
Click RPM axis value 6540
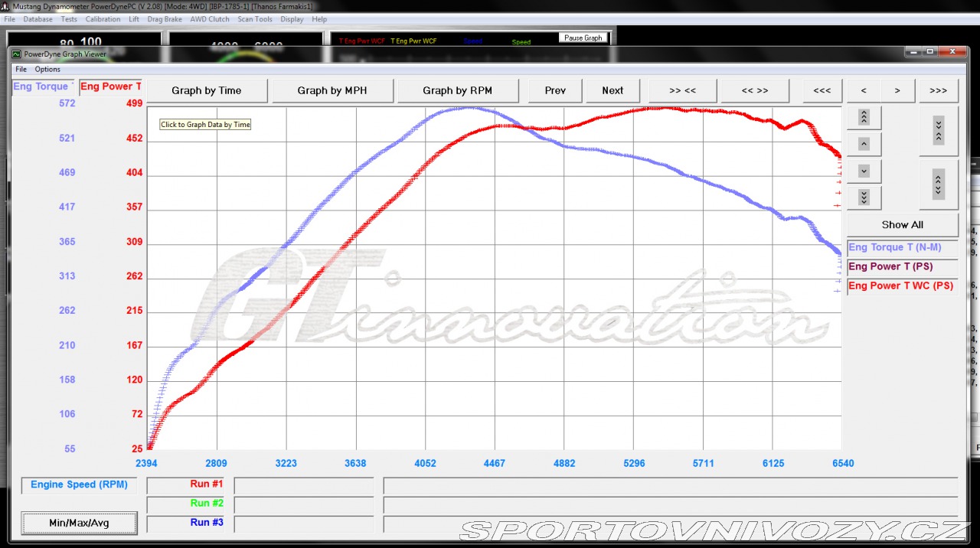pyautogui.click(x=841, y=463)
